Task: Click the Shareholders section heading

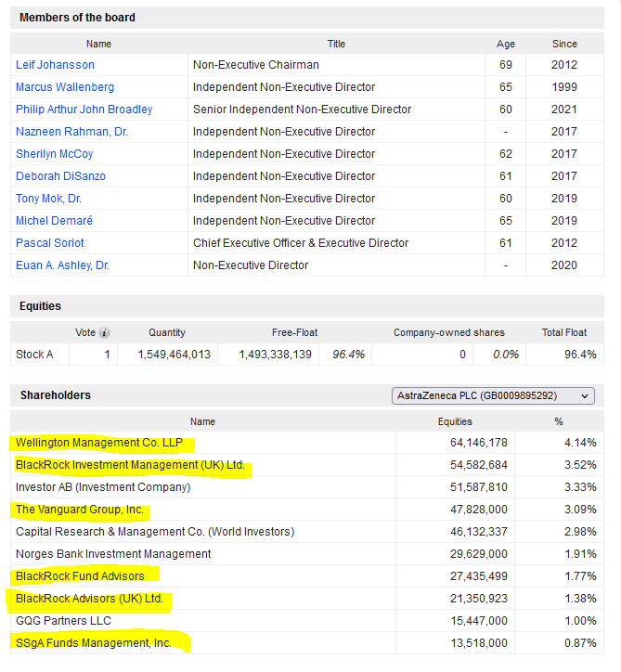Action: 56,395
